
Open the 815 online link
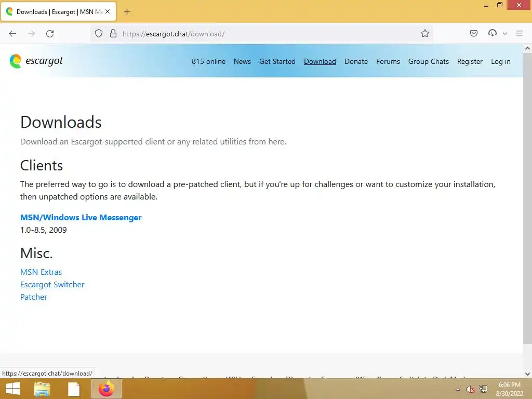208,61
